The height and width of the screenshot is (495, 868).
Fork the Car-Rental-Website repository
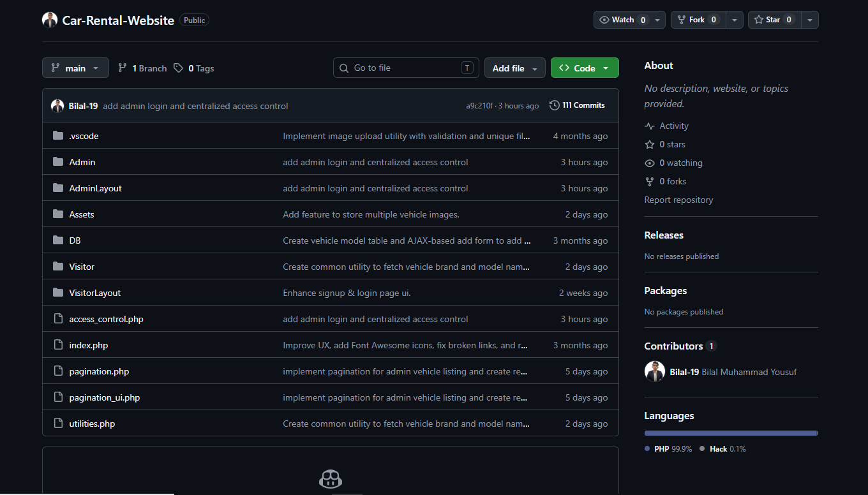click(x=698, y=20)
